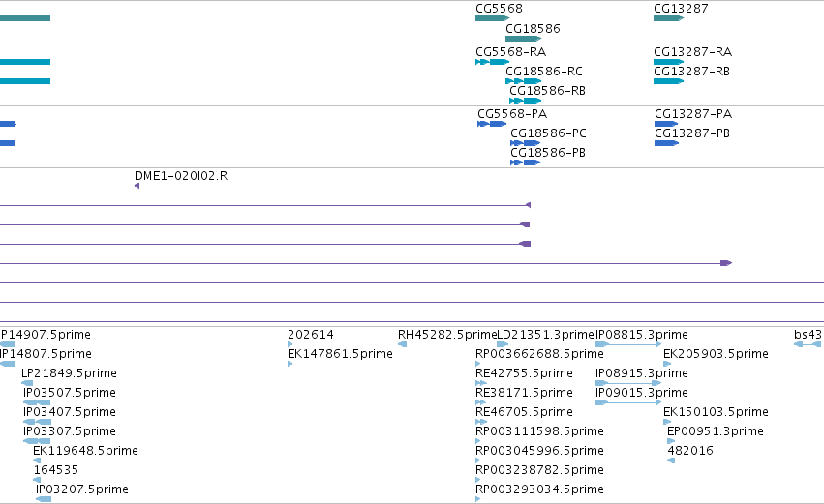Viewport: 824px width, 504px height.
Task: Click the glyph under IP03207.5prime
Action: 44,499
